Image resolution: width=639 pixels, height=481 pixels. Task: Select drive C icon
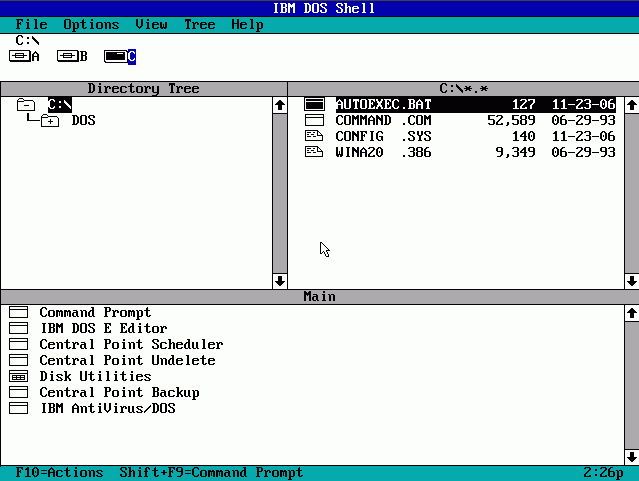[x=115, y=56]
